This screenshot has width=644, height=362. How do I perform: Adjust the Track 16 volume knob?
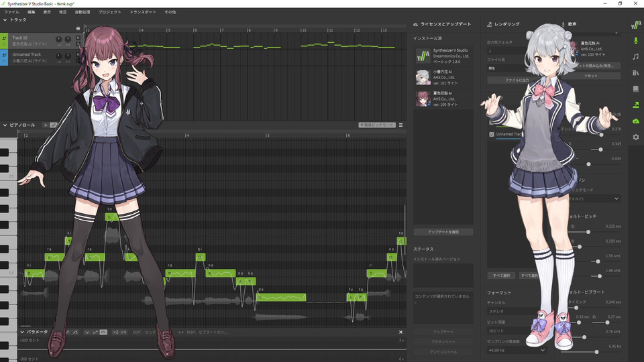59,40
